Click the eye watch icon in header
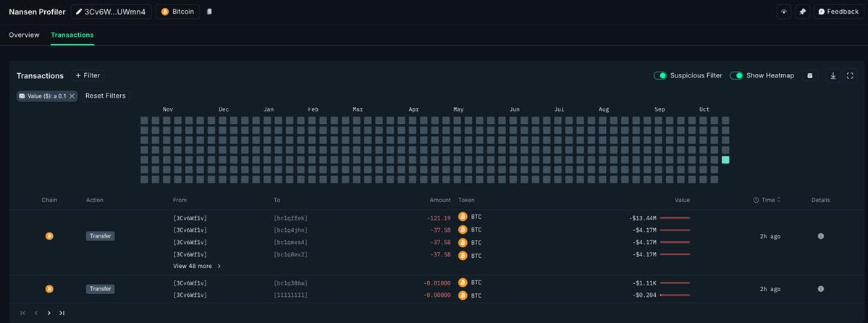Viewport: 868px width, 323px height. [783, 12]
